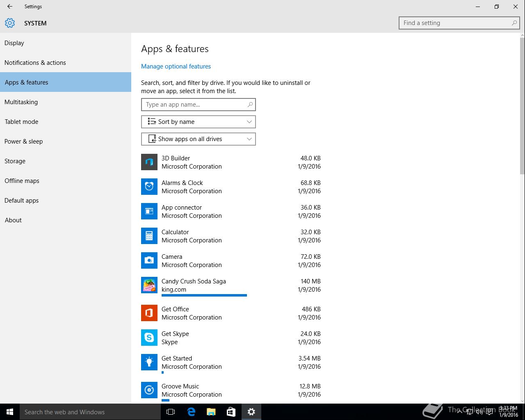The width and height of the screenshot is (525, 420).
Task: Select the Camera name text
Action: (x=172, y=257)
